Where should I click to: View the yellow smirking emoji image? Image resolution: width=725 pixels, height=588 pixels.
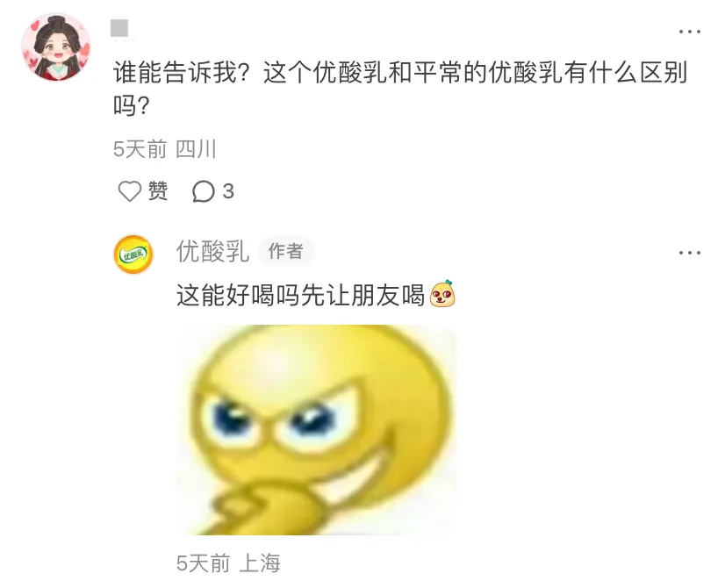pyautogui.click(x=316, y=430)
